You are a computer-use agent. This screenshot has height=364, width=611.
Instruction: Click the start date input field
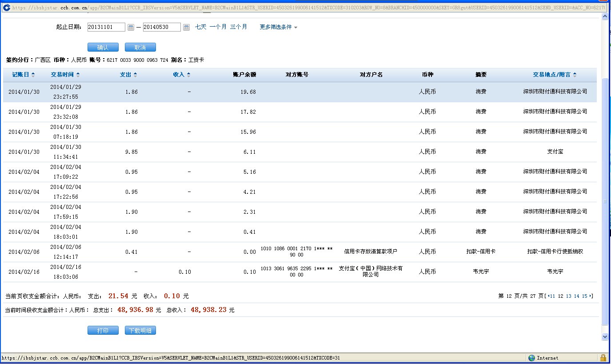point(106,27)
